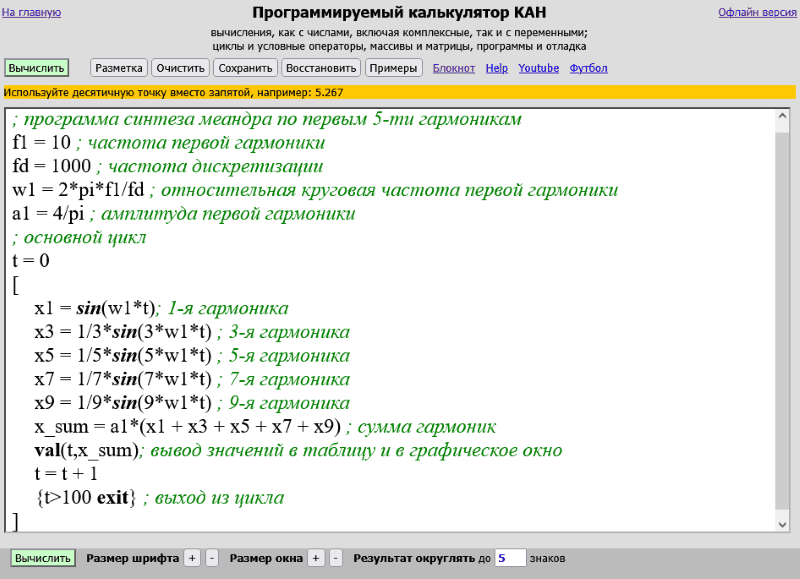The image size is (800, 579).
Task: Restore the saved code via Восстановить
Action: click(318, 68)
